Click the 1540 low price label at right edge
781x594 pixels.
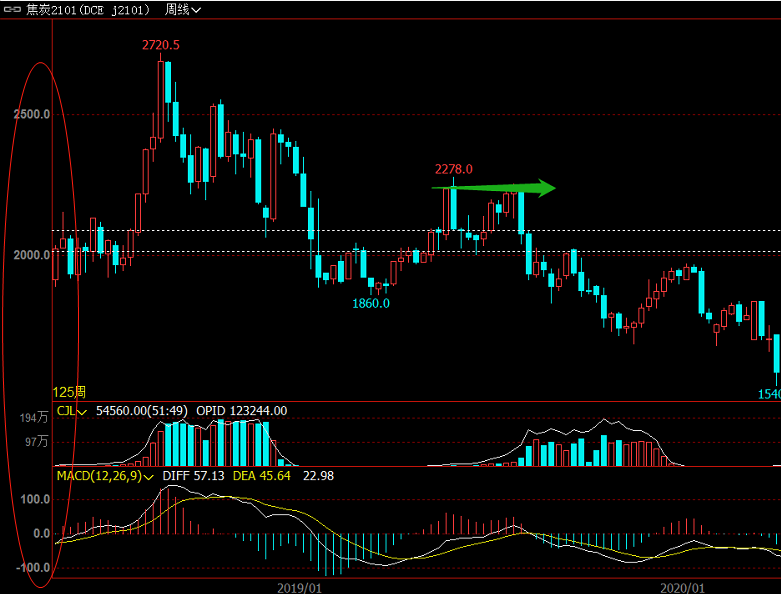pos(769,395)
